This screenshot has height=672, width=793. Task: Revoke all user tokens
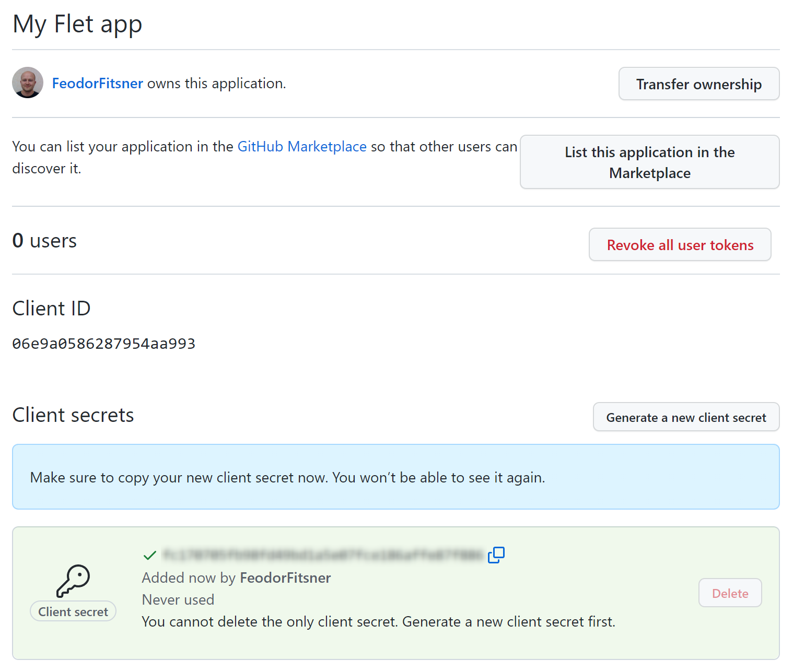click(679, 244)
